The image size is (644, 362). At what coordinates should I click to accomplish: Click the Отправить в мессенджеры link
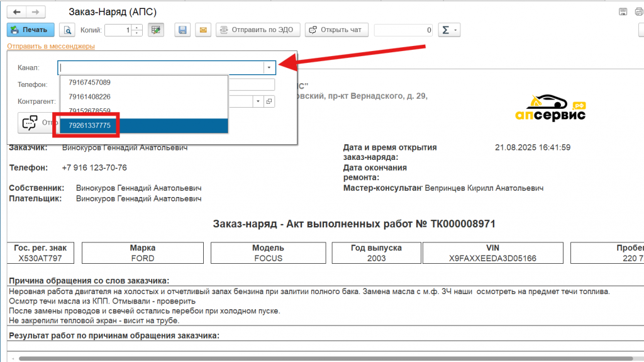pyautogui.click(x=50, y=46)
